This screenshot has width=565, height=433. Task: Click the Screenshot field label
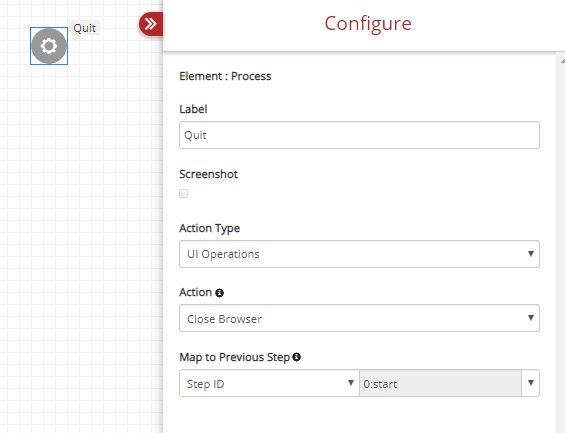pos(209,174)
